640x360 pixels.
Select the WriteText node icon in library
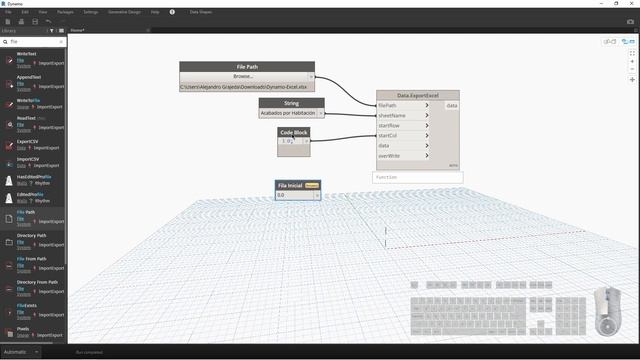coord(9,60)
